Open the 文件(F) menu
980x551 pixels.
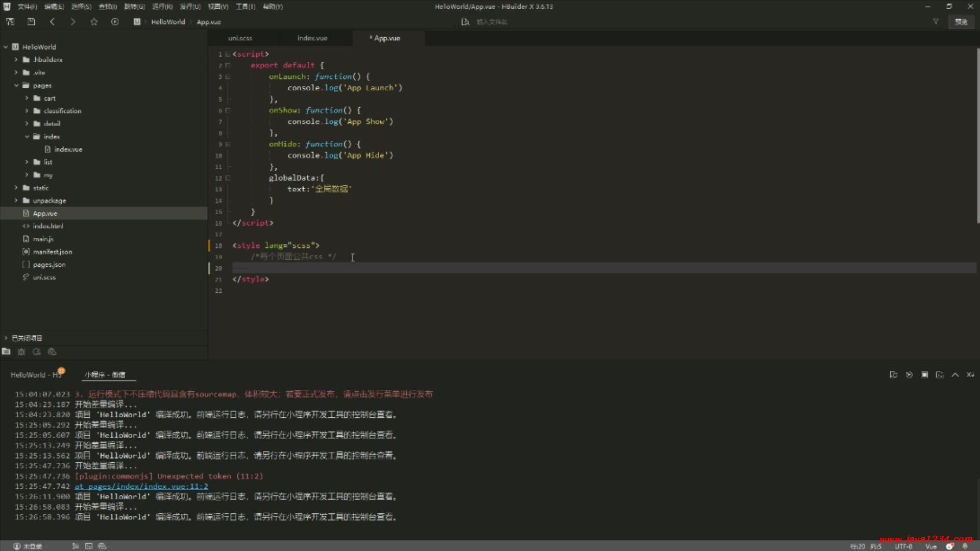pyautogui.click(x=27, y=7)
